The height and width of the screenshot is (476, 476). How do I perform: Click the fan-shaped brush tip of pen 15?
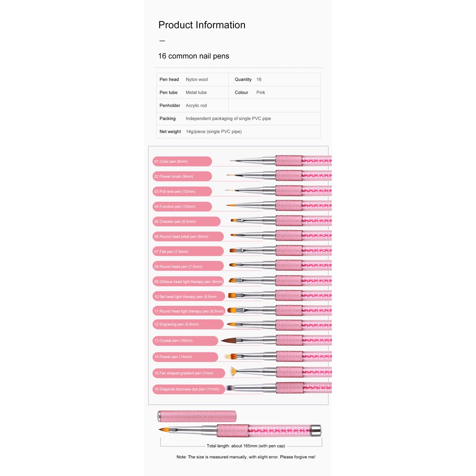[233, 370]
